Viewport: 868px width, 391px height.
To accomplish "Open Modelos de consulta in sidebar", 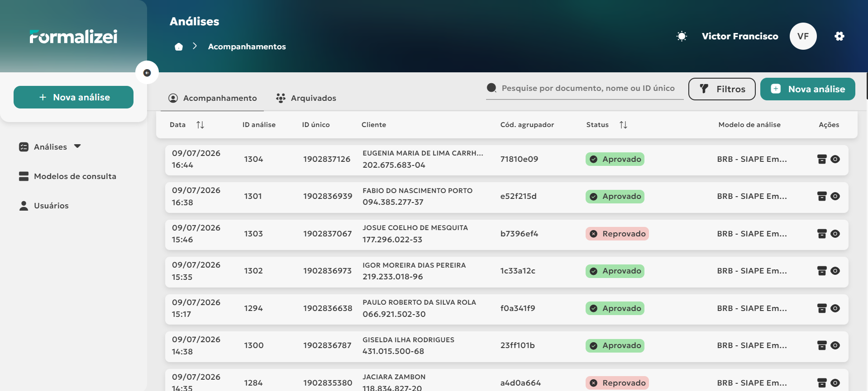I will [67, 176].
